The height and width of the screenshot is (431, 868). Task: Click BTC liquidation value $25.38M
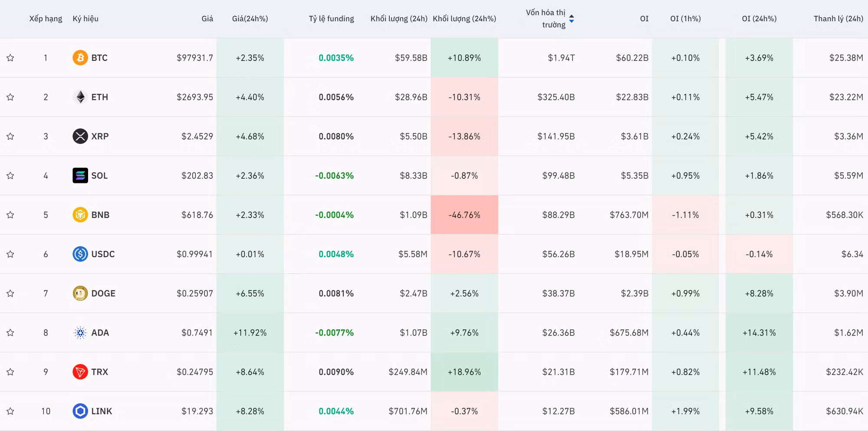click(x=846, y=58)
